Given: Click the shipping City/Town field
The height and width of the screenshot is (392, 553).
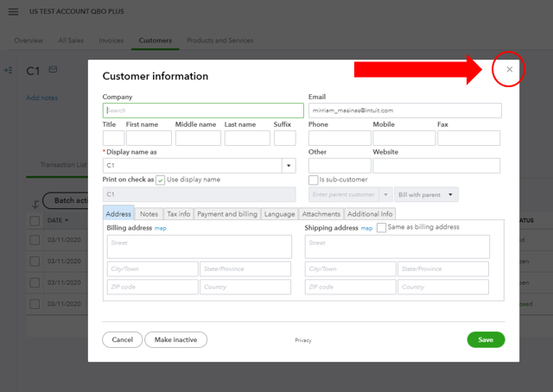Looking at the screenshot, I should (x=350, y=269).
